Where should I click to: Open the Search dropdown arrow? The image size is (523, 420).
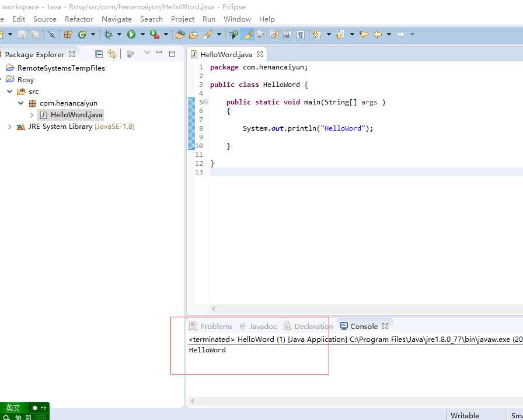coord(219,34)
